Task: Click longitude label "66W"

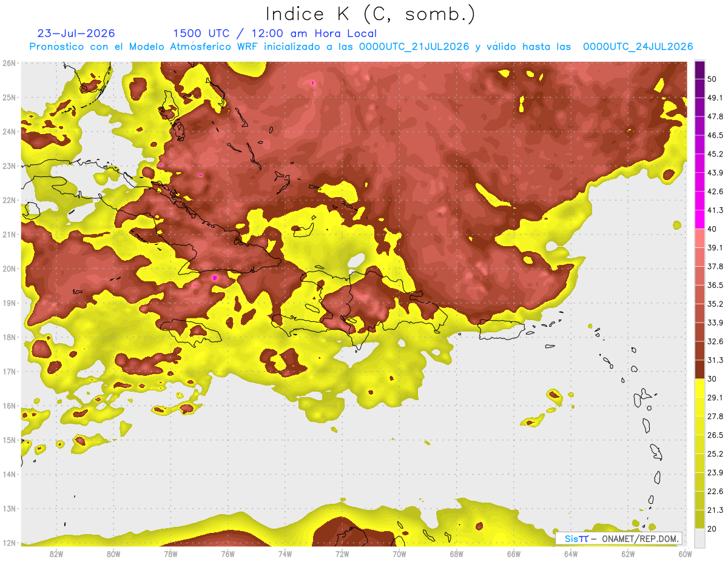Action: (x=513, y=553)
